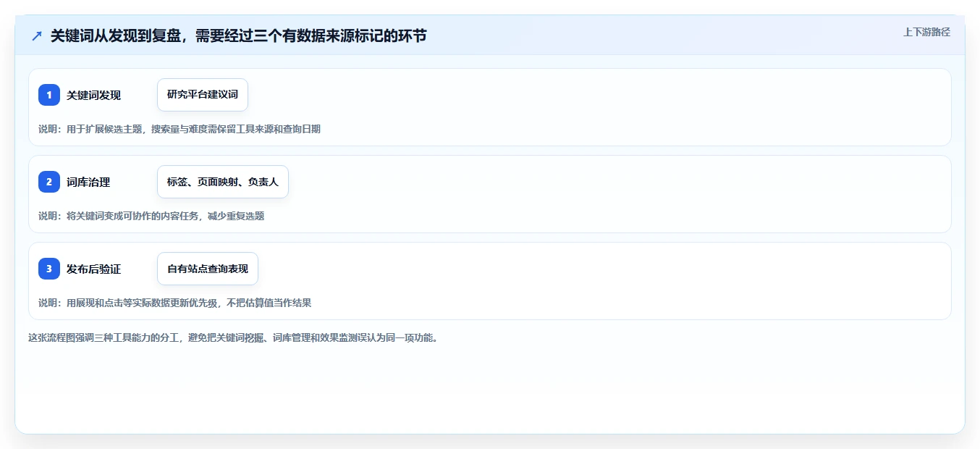Viewport: 980px width, 449px height.
Task: Click the header title about 关键词从发现到复盘
Action: coord(238,35)
